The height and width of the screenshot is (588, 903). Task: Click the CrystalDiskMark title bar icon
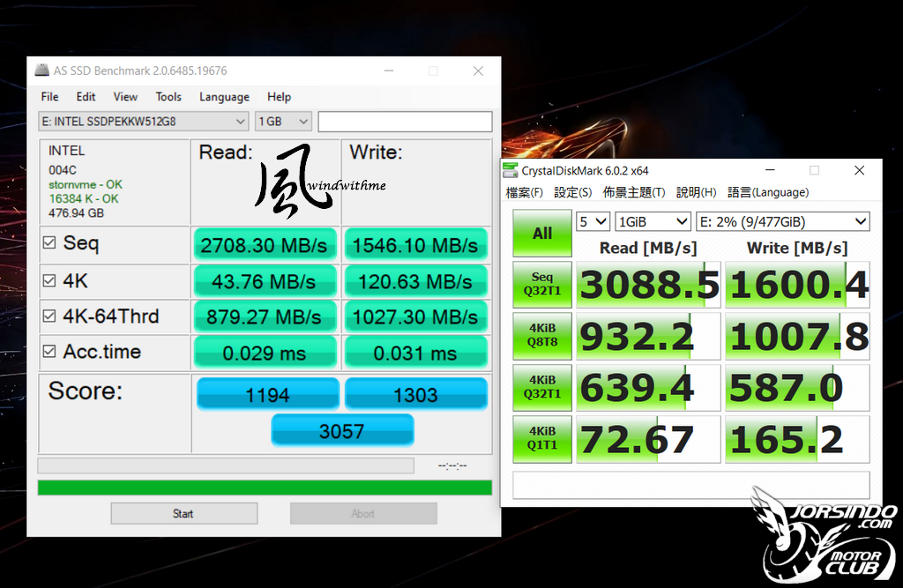click(x=511, y=170)
